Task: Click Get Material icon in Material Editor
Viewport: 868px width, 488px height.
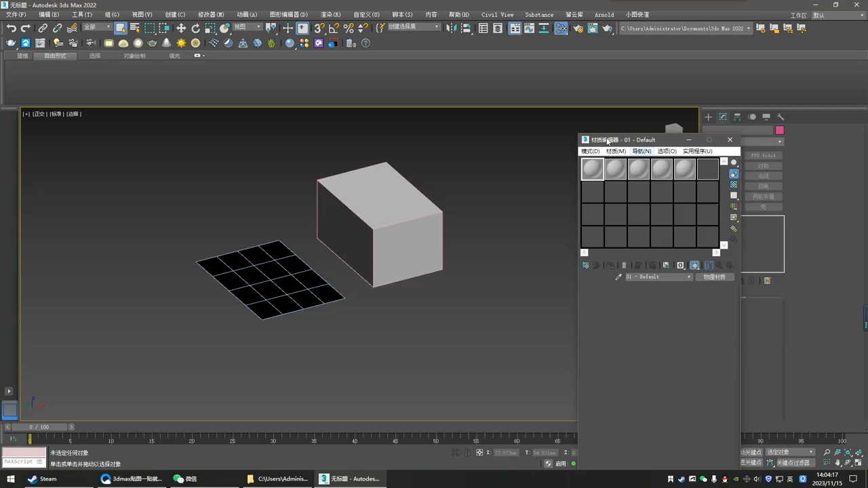Action: coord(586,265)
